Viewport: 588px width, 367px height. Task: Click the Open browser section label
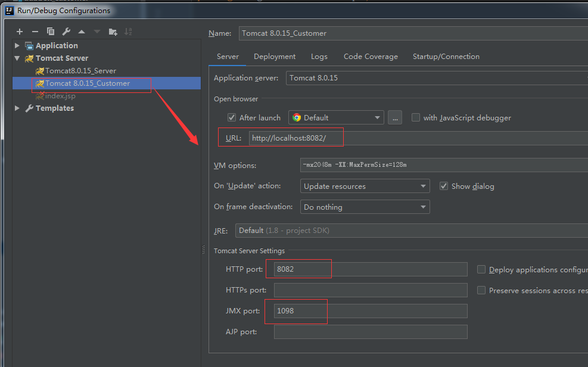236,99
